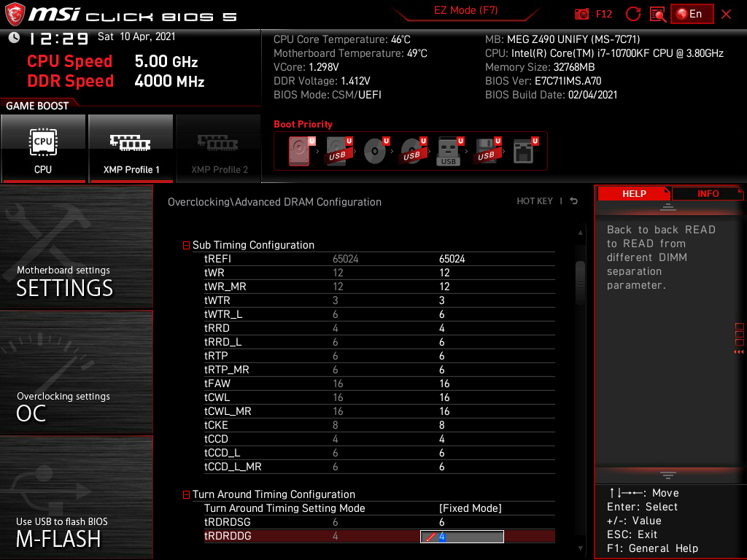Select the hard disk boot device icon
Screen dimensions: 747x560
pyautogui.click(x=300, y=151)
